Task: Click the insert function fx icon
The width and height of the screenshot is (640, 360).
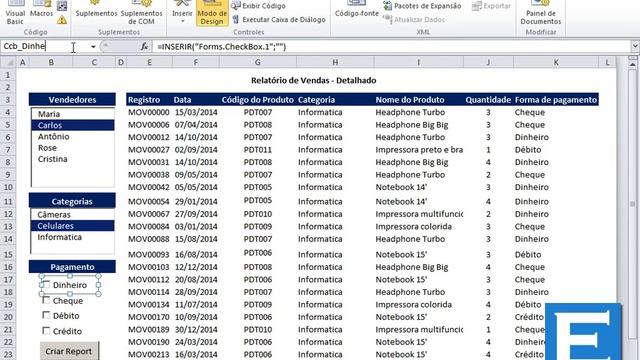Action: pos(144,47)
